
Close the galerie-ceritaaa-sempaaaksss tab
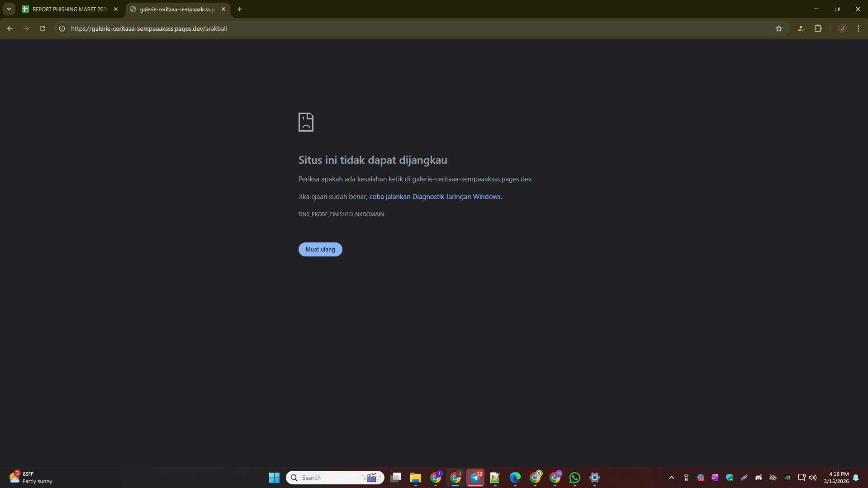point(223,9)
